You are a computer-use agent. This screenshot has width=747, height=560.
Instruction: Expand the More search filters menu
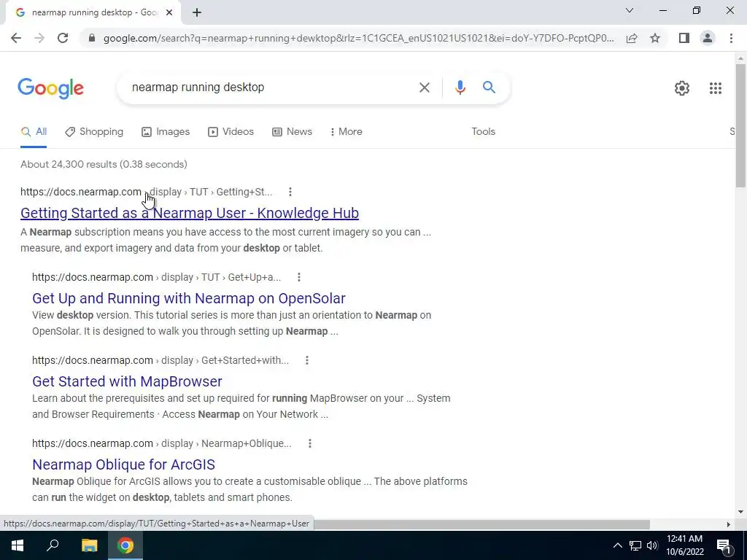tap(347, 131)
